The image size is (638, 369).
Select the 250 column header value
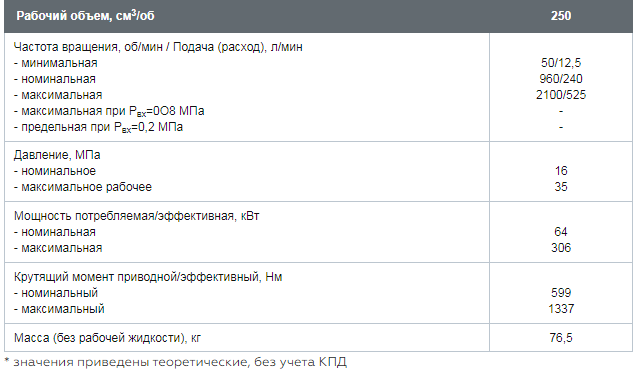pos(561,16)
